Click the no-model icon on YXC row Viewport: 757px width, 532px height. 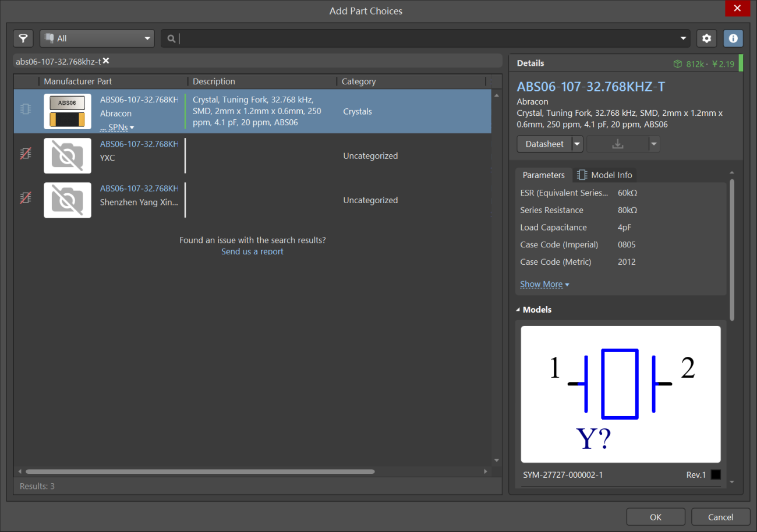[26, 153]
